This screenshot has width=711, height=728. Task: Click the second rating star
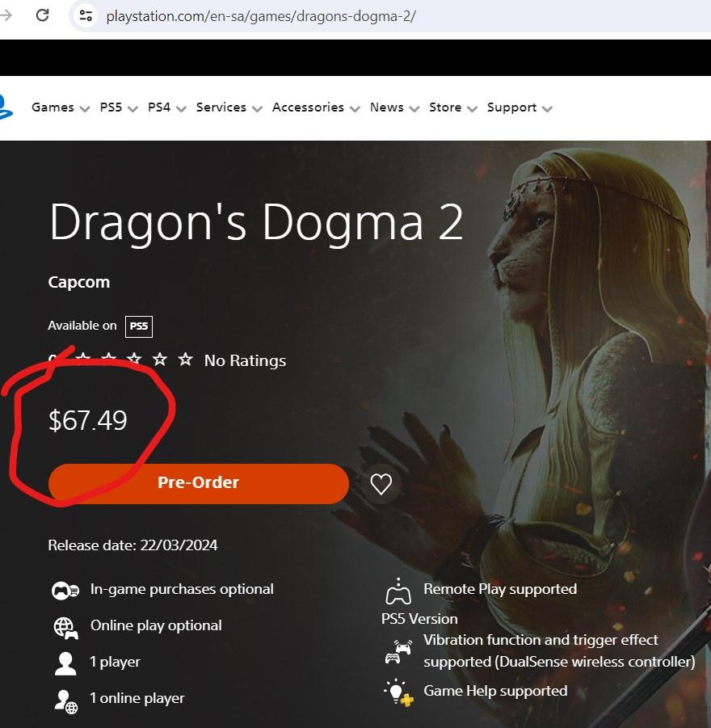(109, 359)
